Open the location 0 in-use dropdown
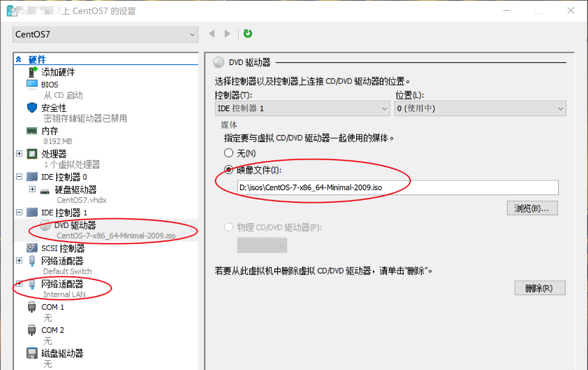 point(480,108)
